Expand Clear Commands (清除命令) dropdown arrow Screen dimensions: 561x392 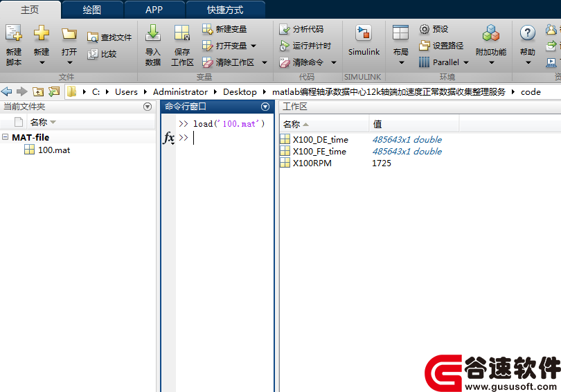[334, 62]
